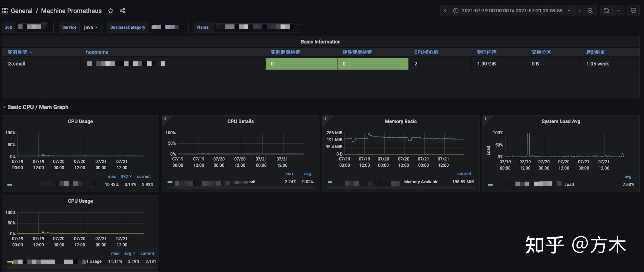Click the 196.89 MiB current value
The width and height of the screenshot is (644, 272).
pos(463,182)
